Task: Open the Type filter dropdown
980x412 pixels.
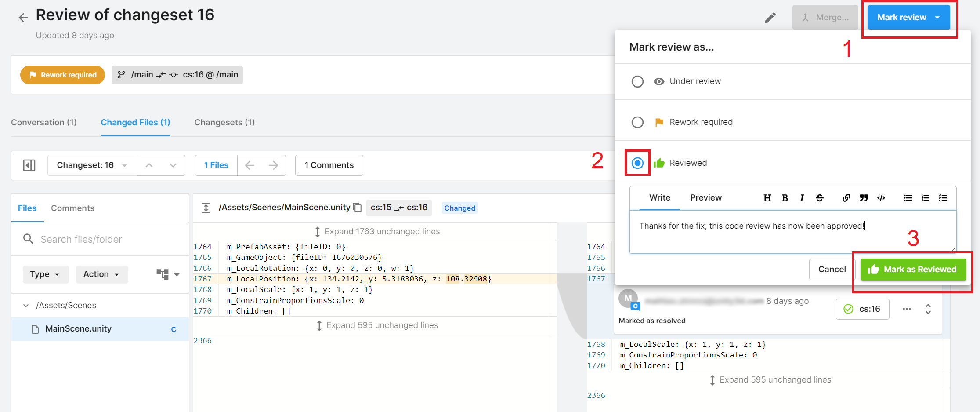Action: (45, 274)
